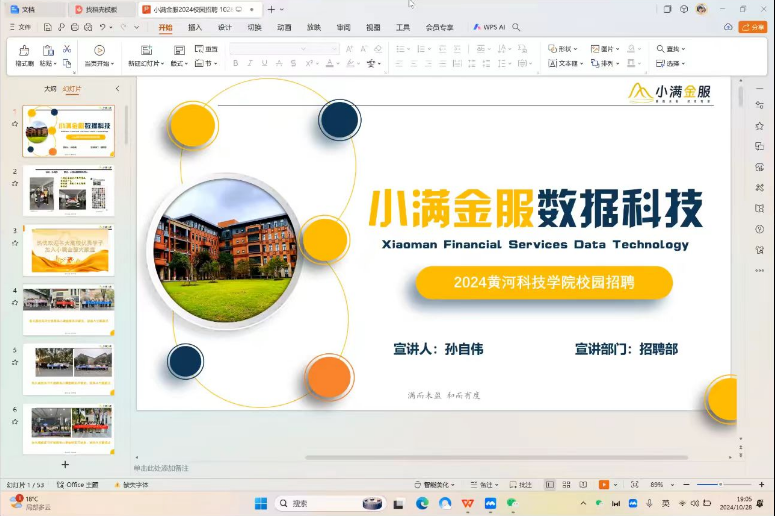Open Print Preview icon in quick toolbar
This screenshot has height=516, width=775.
88,27
